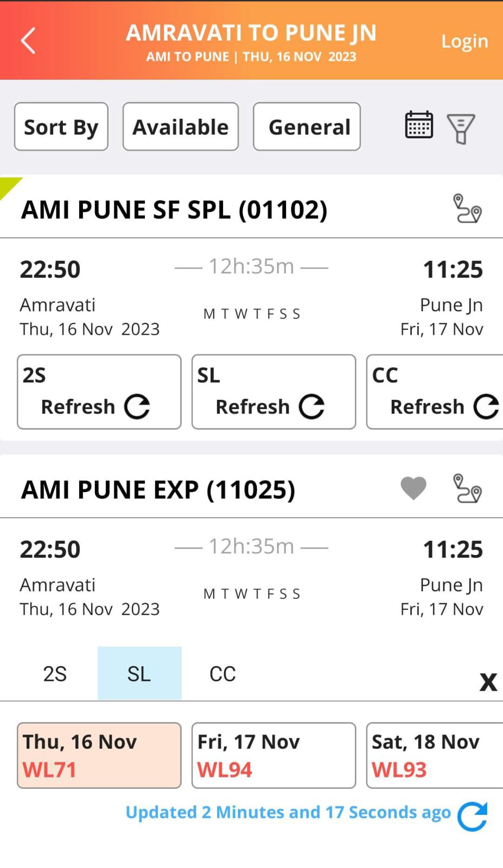Favorite AMI PUNE EXP with heart icon
Screen dimensions: 503x868
[413, 488]
